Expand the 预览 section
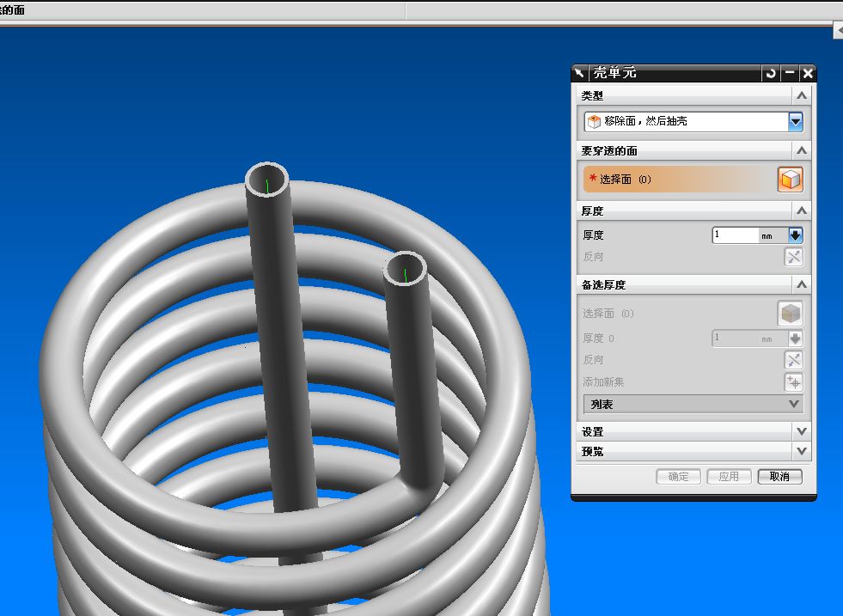843x616 pixels. coord(801,451)
